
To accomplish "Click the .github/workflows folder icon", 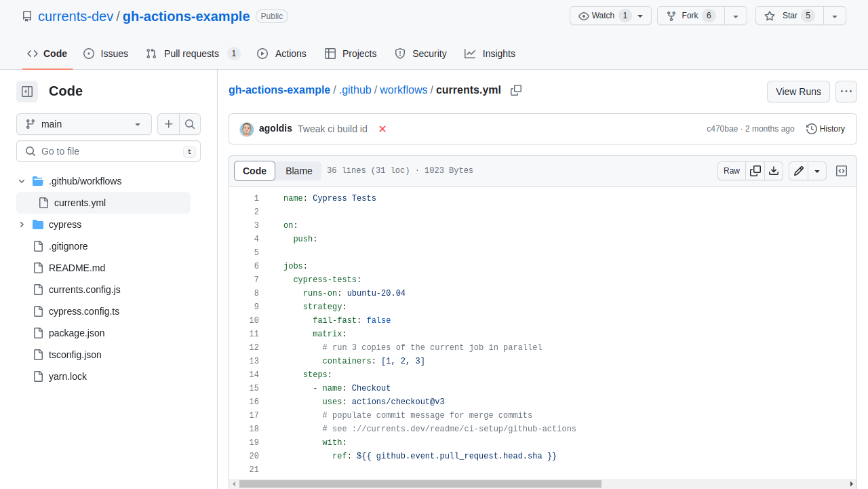I will coord(38,181).
